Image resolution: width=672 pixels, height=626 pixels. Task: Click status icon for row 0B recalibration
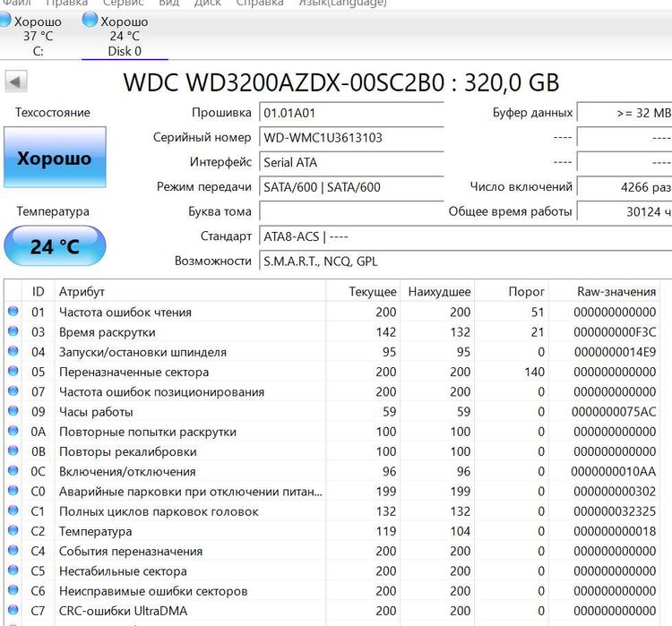(x=13, y=450)
